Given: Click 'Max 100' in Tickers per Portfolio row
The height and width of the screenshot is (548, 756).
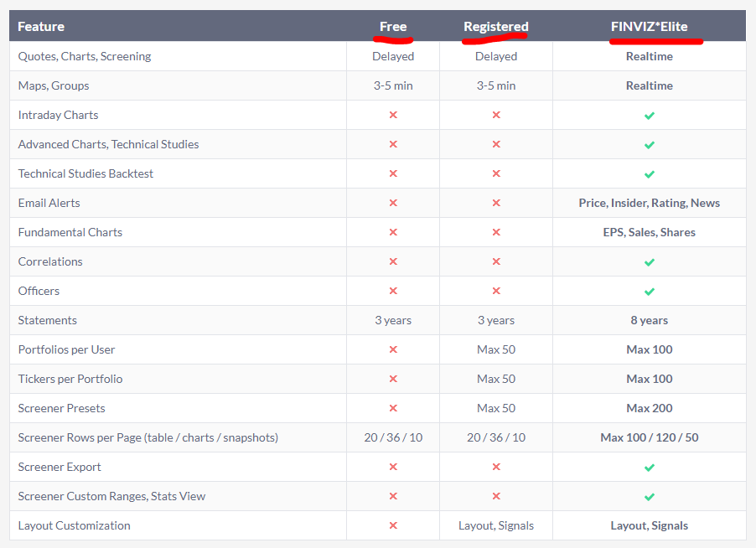Looking at the screenshot, I should point(650,379).
